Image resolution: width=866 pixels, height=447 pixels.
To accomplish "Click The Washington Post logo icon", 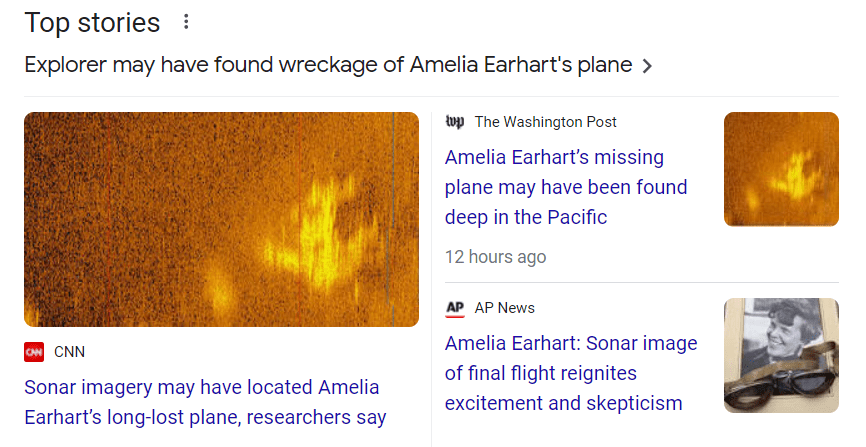I will click(455, 122).
